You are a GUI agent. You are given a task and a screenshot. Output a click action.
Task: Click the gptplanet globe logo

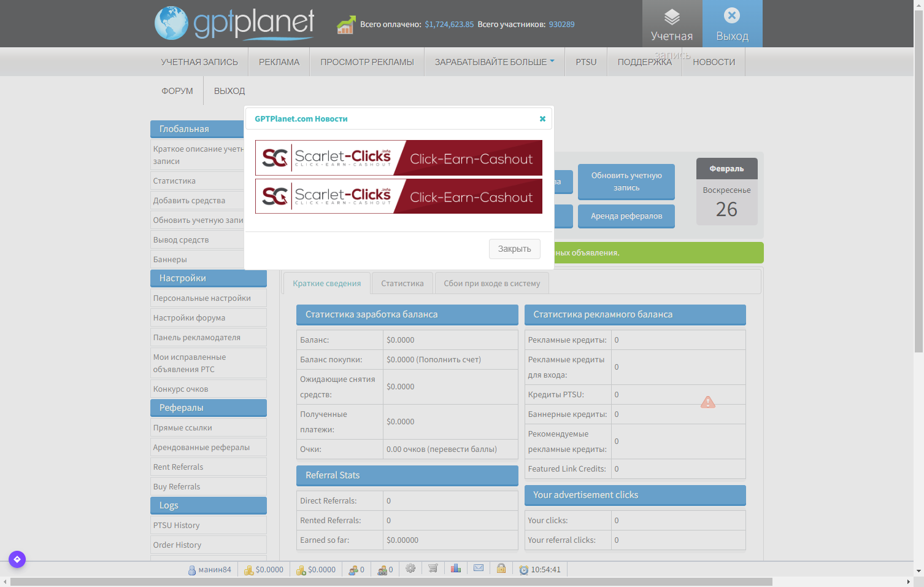coord(171,23)
